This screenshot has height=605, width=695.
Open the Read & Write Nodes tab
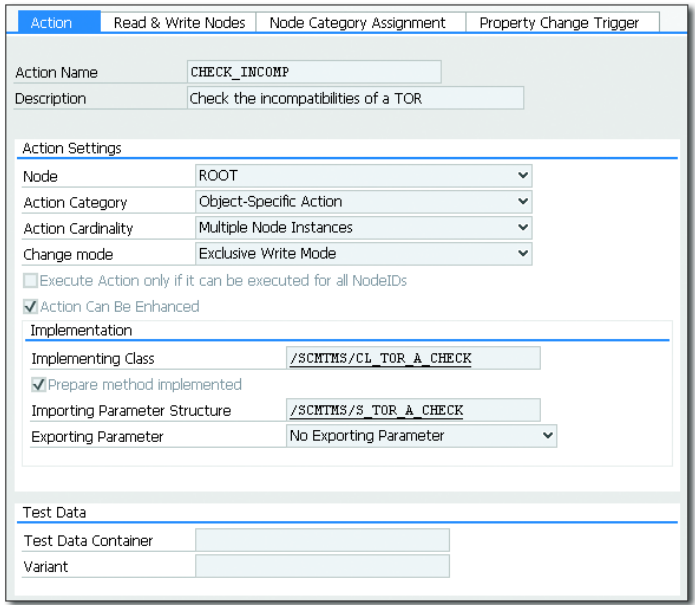[178, 22]
